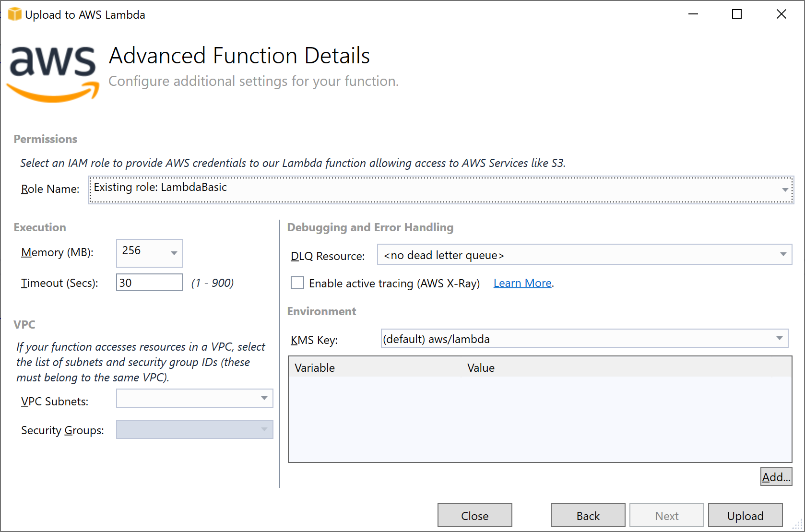Image resolution: width=805 pixels, height=532 pixels.
Task: Click the Close button
Action: 475,516
